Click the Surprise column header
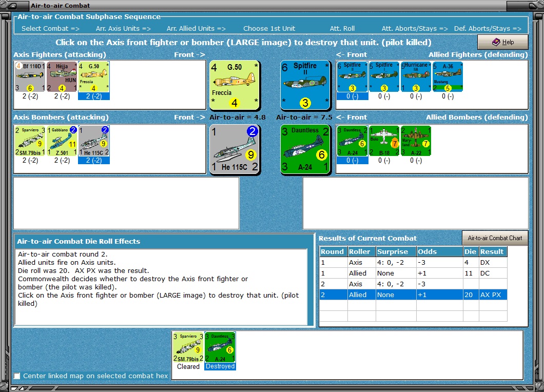This screenshot has height=392, width=544. 396,251
